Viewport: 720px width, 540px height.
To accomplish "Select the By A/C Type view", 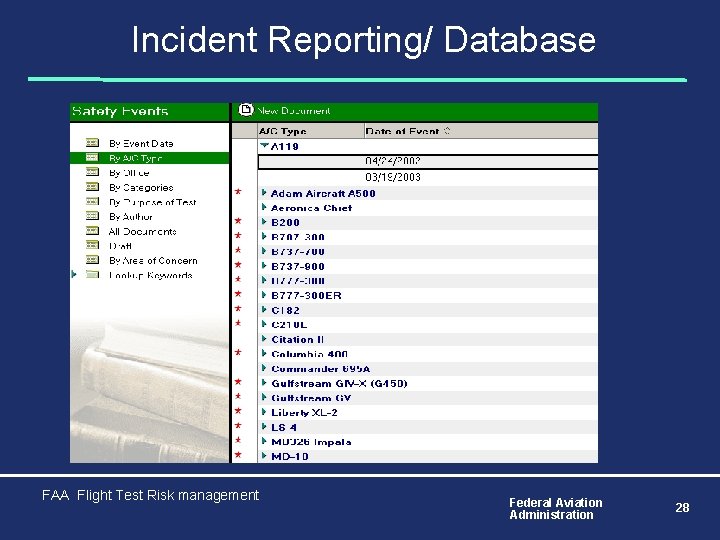I will [135, 158].
